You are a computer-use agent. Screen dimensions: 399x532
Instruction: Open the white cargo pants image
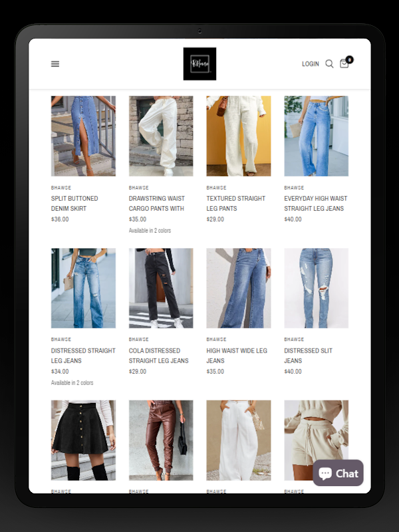click(161, 136)
